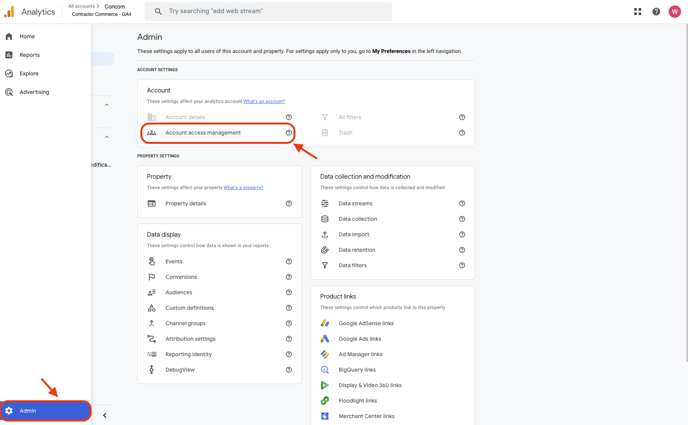
Task: Follow the 'What's an account?' link
Action: tap(264, 101)
